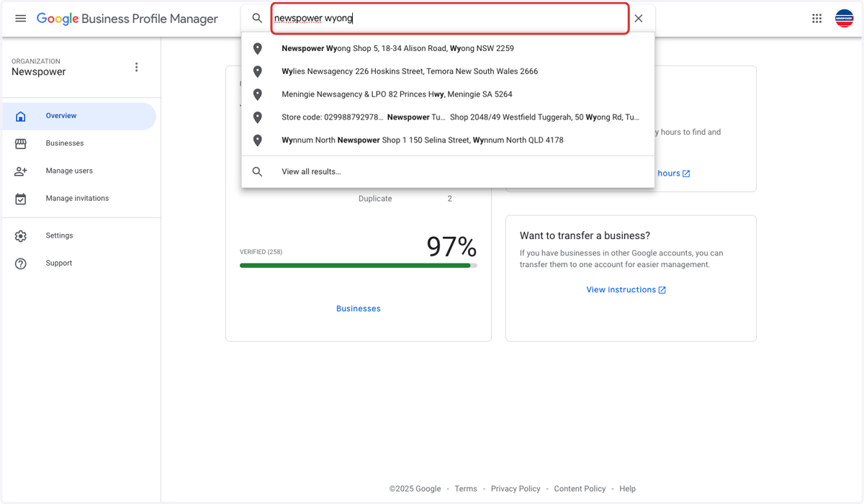Open Terms in the footer

tap(466, 489)
